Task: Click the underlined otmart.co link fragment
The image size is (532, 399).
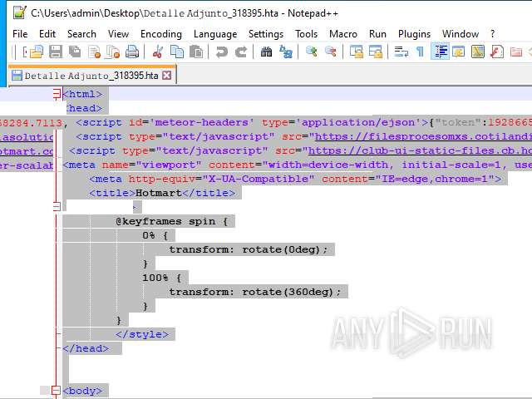Action: pos(27,150)
